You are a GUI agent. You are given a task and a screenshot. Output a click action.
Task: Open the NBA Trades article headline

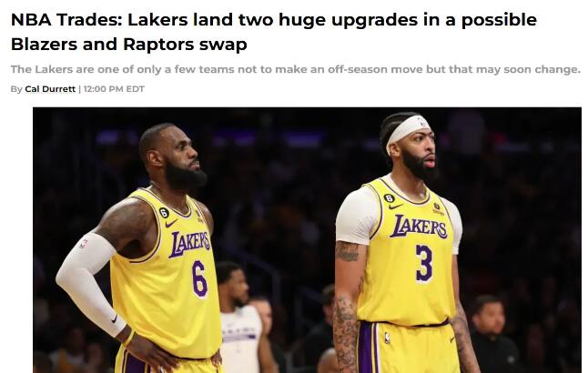(x=274, y=32)
